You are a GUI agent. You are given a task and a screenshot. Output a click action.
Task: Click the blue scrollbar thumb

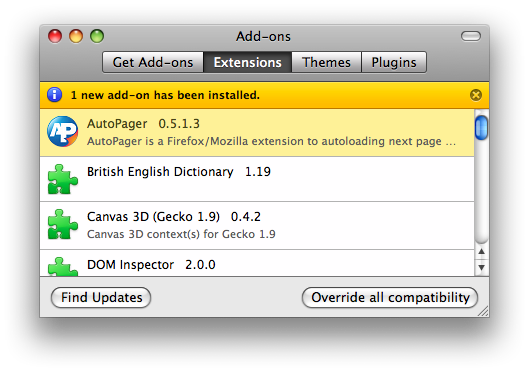point(481,127)
